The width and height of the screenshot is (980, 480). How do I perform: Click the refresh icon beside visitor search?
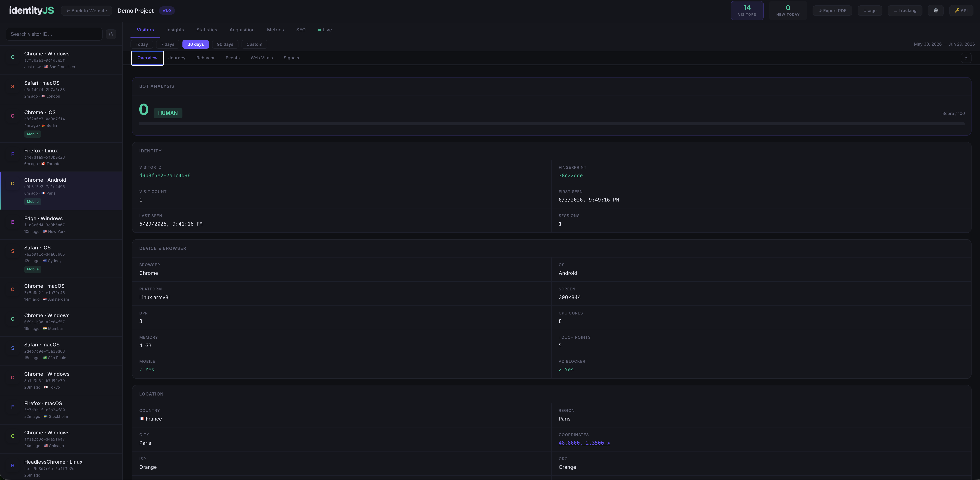111,34
